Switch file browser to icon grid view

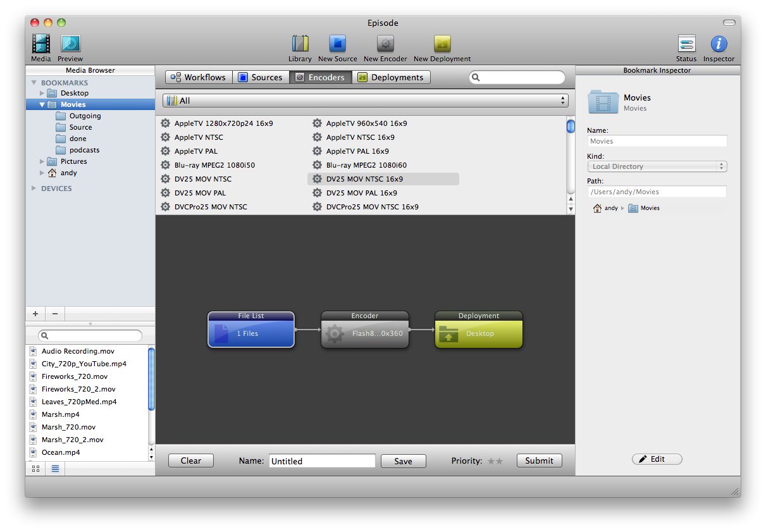coord(35,469)
